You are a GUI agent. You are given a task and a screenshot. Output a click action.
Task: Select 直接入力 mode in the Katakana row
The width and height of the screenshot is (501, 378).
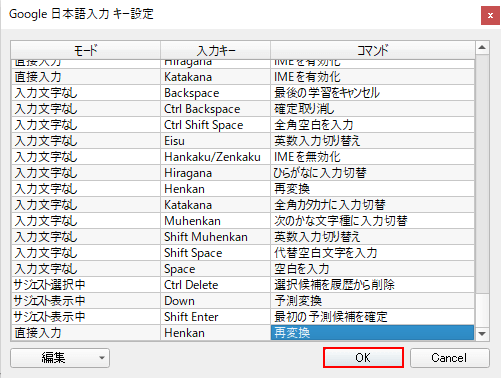(x=86, y=77)
